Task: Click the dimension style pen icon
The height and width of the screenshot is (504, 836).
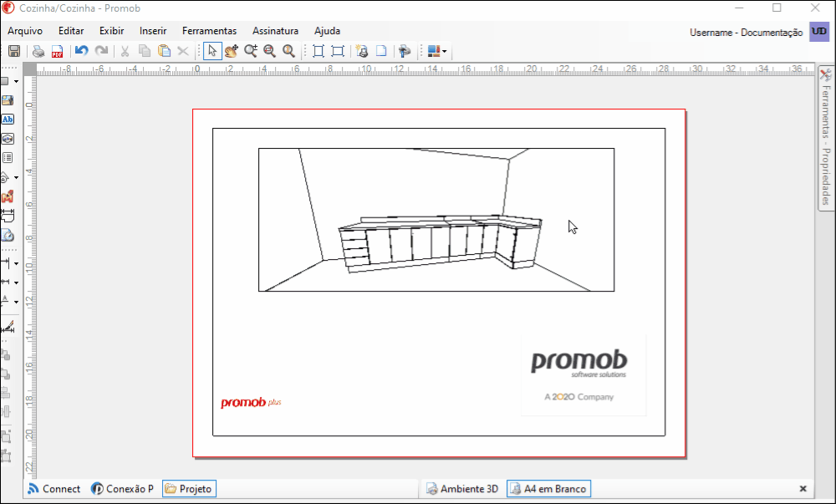Action: [x=8, y=327]
